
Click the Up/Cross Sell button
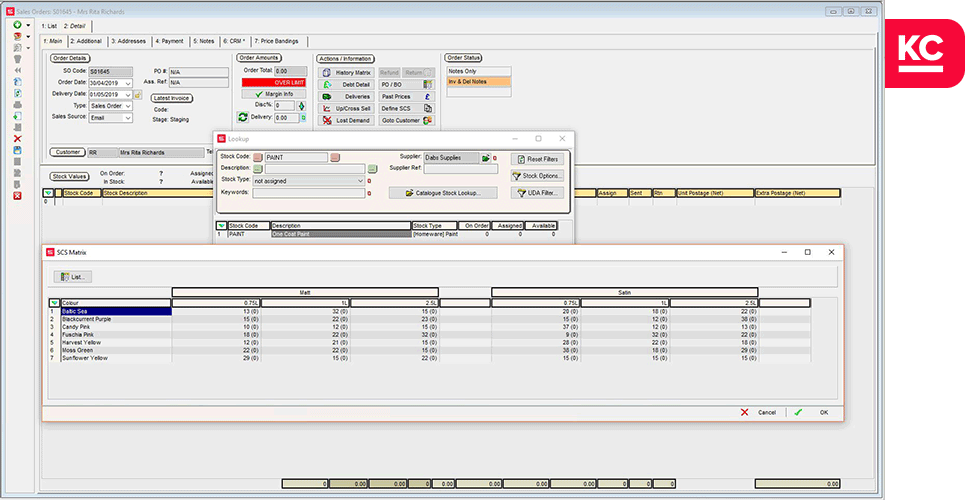coord(346,108)
